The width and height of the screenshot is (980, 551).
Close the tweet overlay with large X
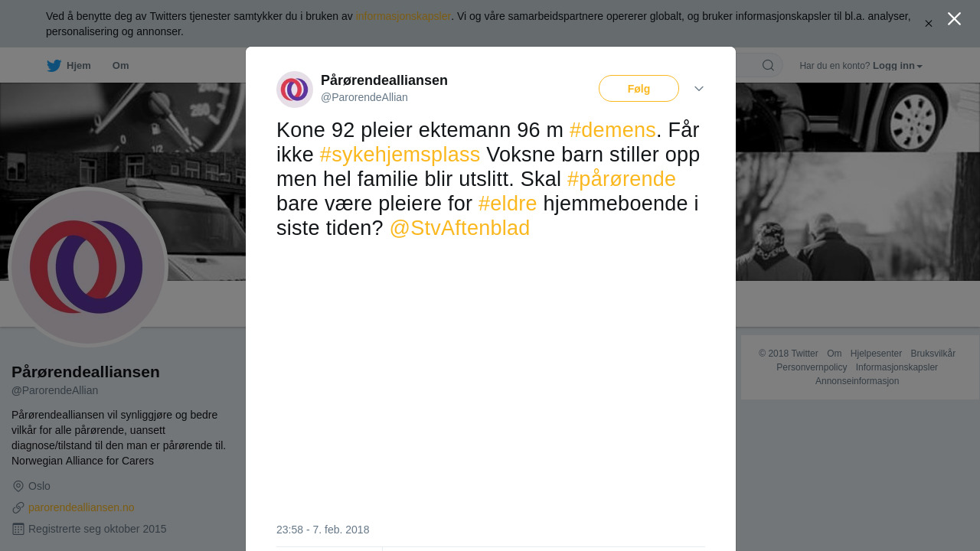coord(954,19)
